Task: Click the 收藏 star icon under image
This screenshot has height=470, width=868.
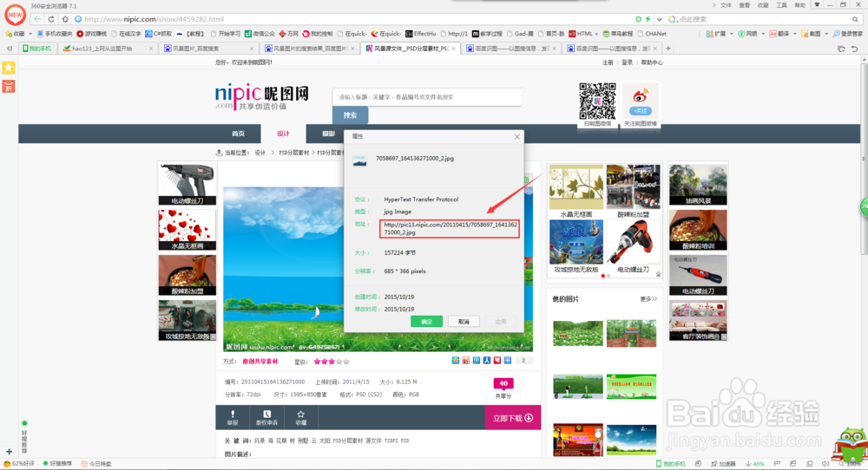Action: pos(300,417)
